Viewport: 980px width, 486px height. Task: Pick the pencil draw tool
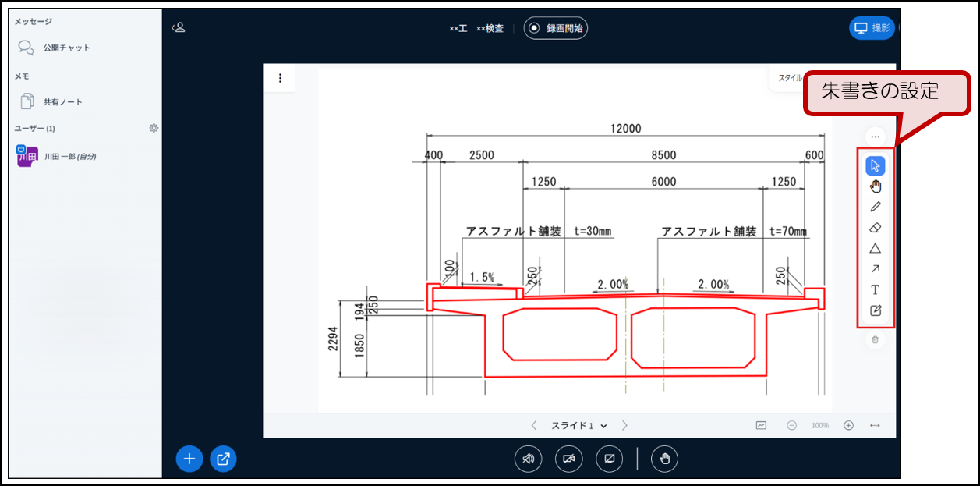click(x=875, y=207)
